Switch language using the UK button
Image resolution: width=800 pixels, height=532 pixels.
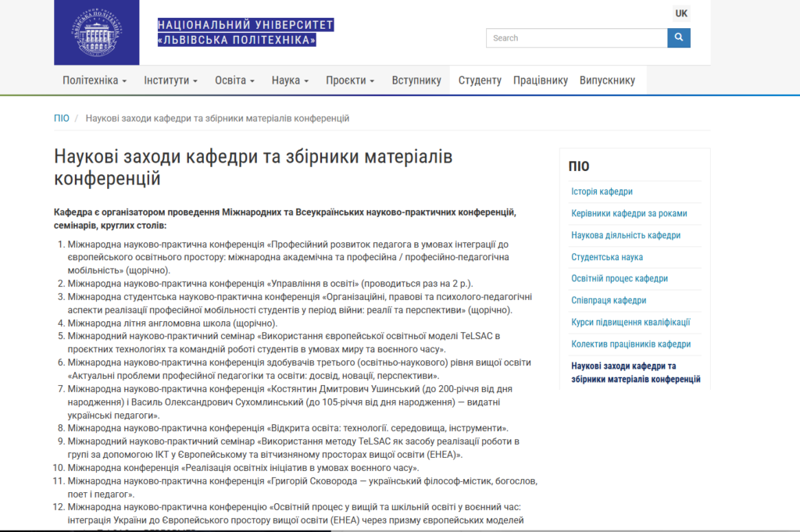click(681, 13)
